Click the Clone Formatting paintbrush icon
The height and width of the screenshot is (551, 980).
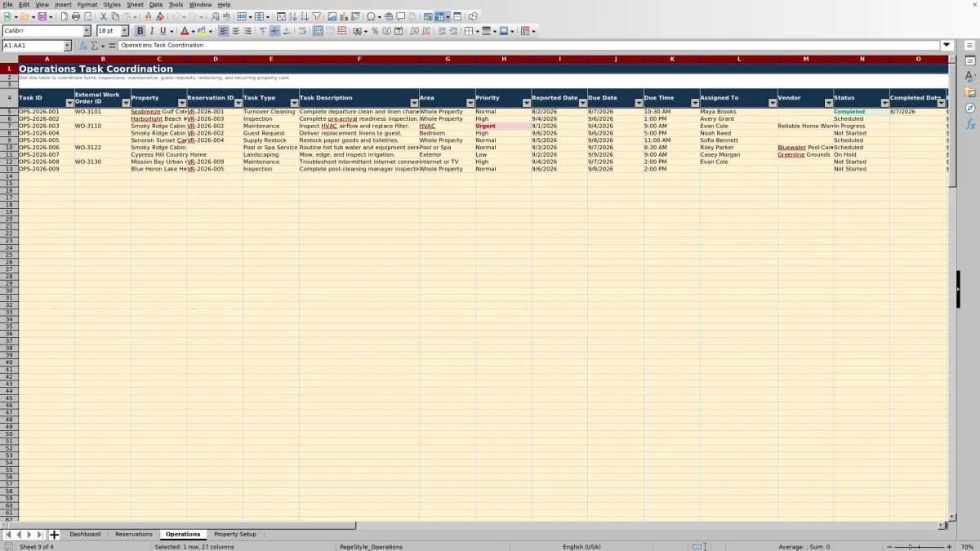pos(148,16)
